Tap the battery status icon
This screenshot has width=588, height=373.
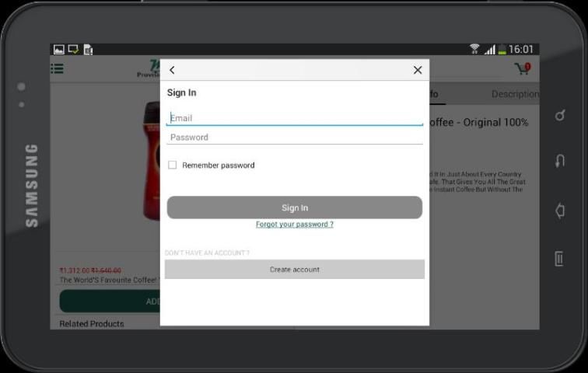point(502,50)
